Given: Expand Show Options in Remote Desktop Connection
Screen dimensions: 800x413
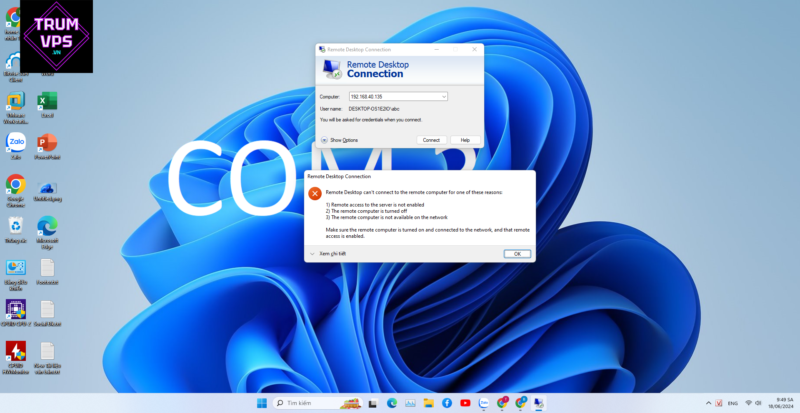Looking at the screenshot, I should click(x=339, y=140).
